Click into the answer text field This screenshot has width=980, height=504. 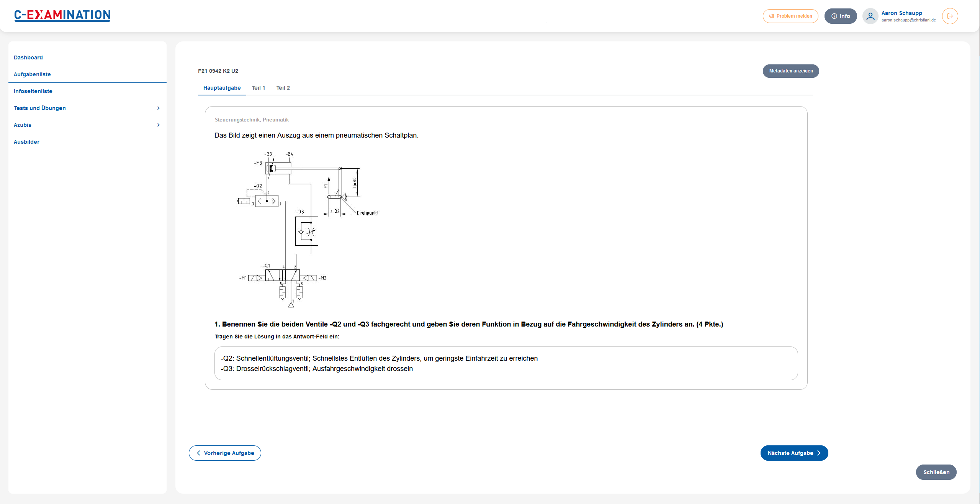[506, 363]
